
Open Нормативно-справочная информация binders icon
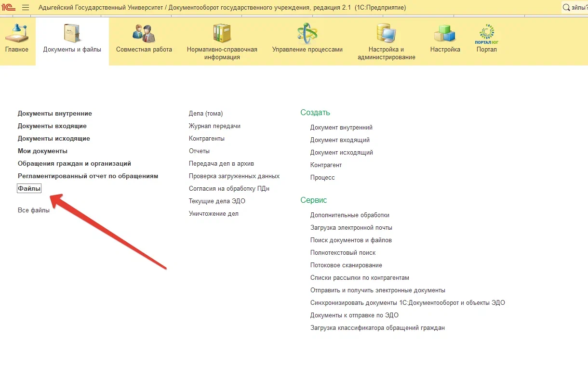coord(222,33)
